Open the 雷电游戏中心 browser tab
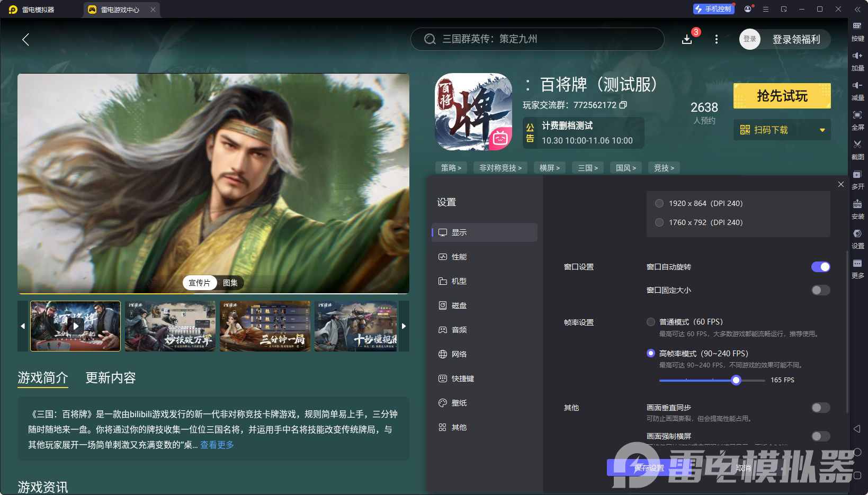Image resolution: width=868 pixels, height=495 pixels. point(119,10)
